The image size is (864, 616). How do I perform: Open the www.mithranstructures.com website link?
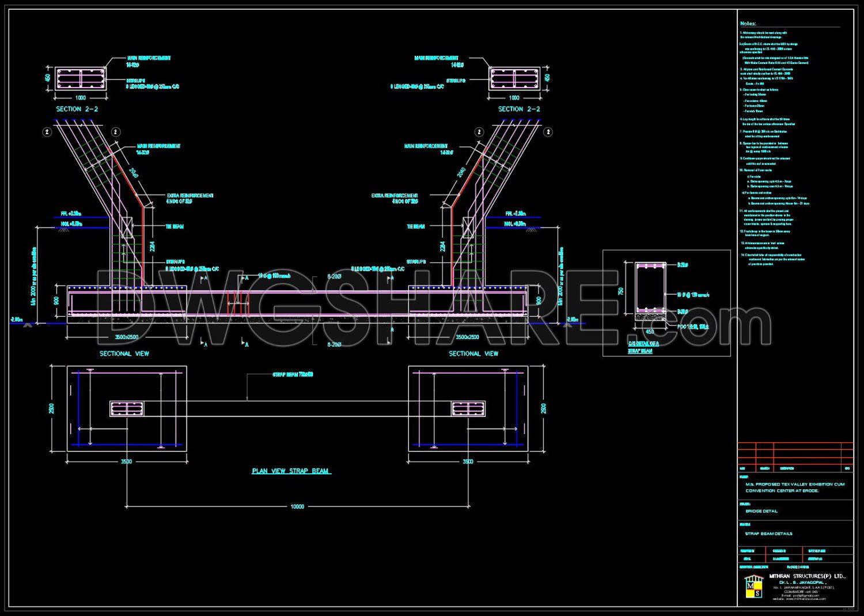806,599
